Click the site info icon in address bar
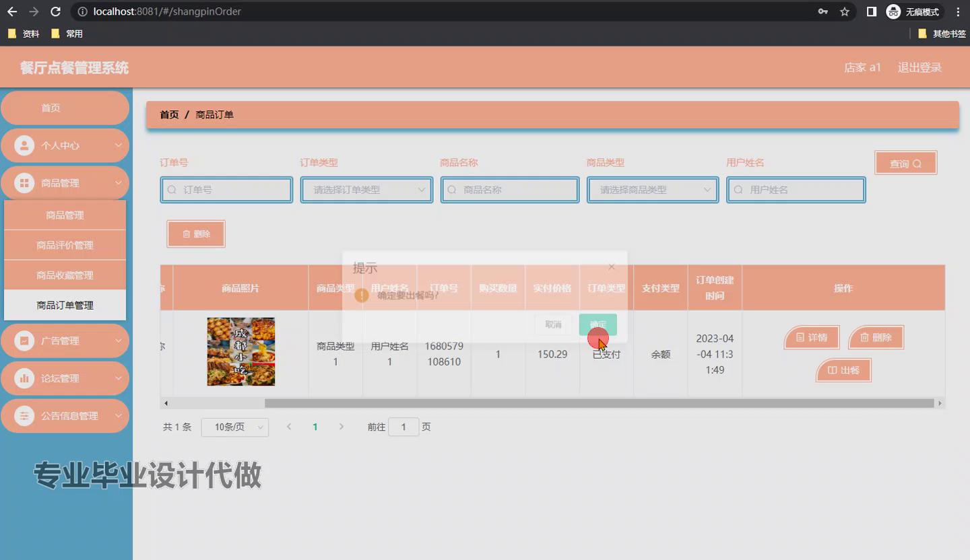 pos(82,11)
